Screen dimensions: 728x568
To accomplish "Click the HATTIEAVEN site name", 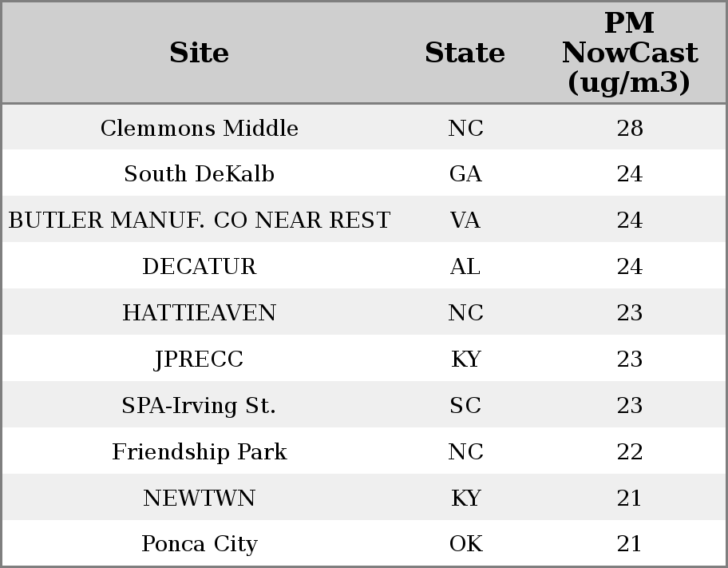I will click(199, 313).
